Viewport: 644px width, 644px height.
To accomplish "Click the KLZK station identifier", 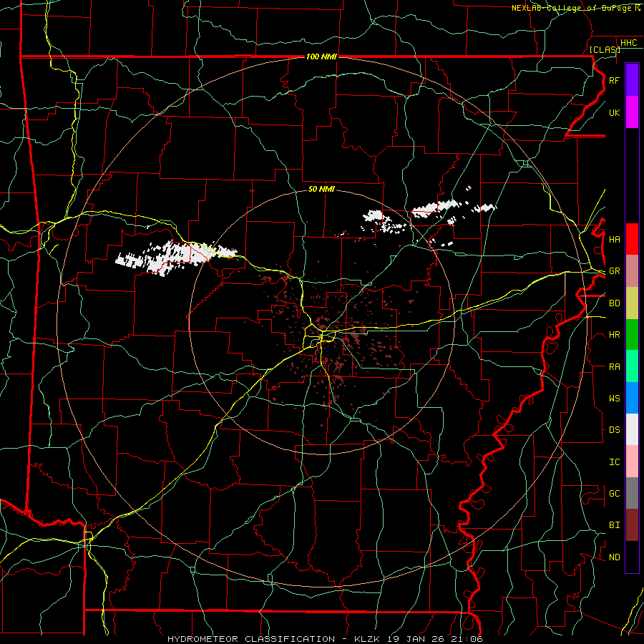I will pyautogui.click(x=369, y=639).
